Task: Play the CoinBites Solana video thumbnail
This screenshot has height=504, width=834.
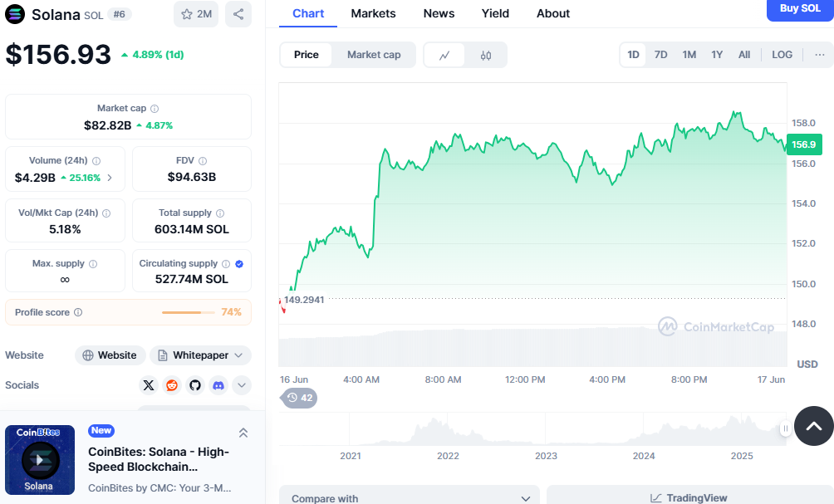Action: point(40,460)
